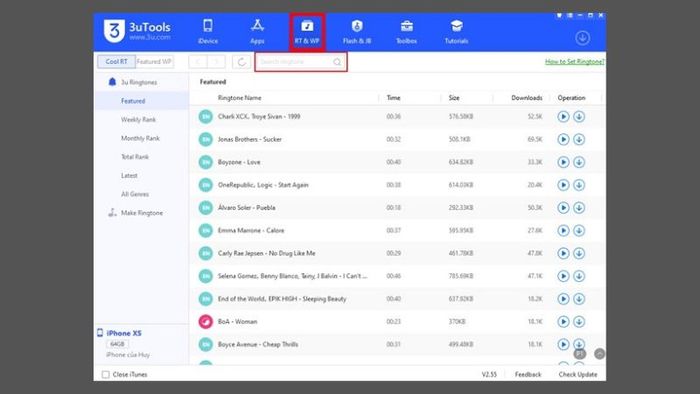Play Charli XCX, Troye Sivan - 1999
The image size is (700, 394).
[x=563, y=116]
